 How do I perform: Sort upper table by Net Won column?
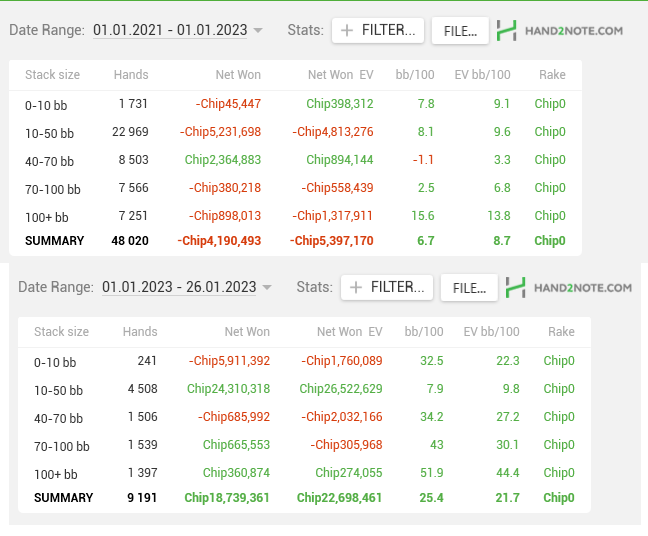[238, 75]
